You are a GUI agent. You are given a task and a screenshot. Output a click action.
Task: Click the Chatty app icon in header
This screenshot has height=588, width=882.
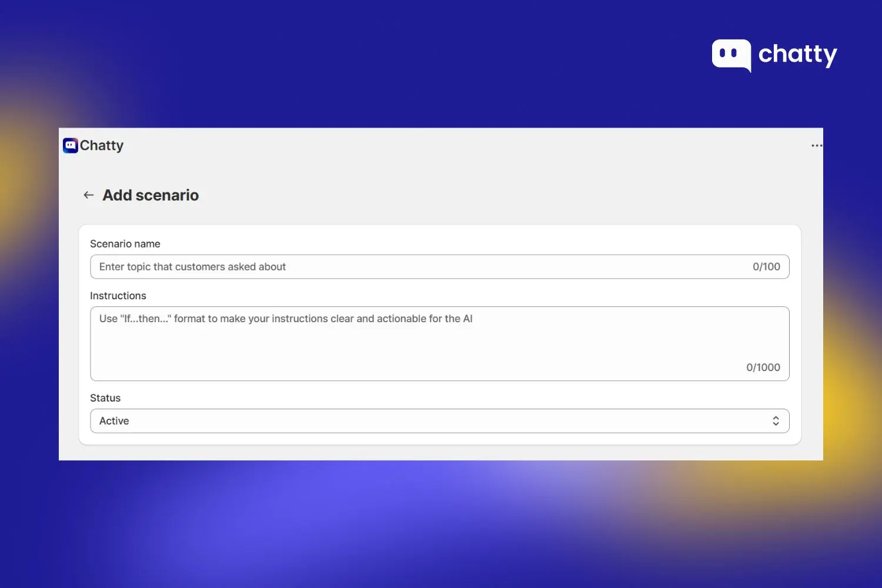pos(71,145)
